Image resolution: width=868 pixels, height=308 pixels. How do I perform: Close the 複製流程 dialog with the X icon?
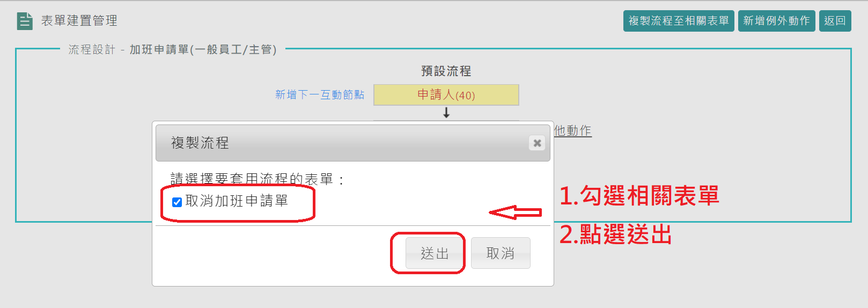(x=537, y=143)
